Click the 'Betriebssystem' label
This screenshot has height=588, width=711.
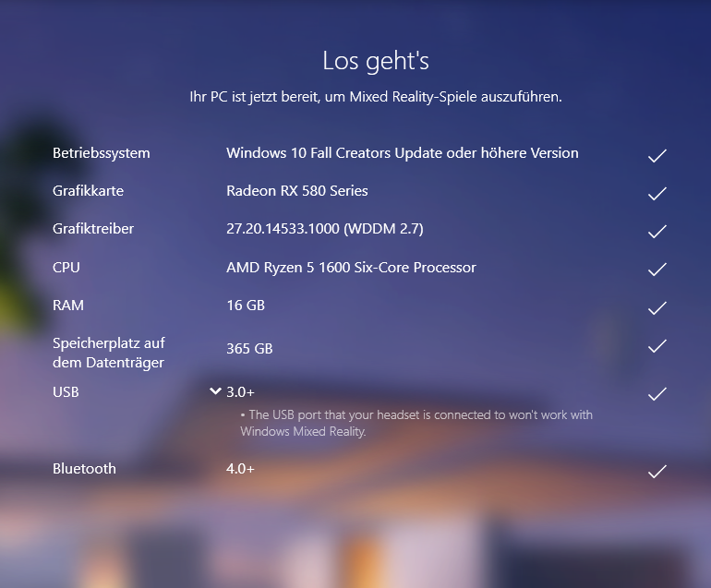(102, 153)
